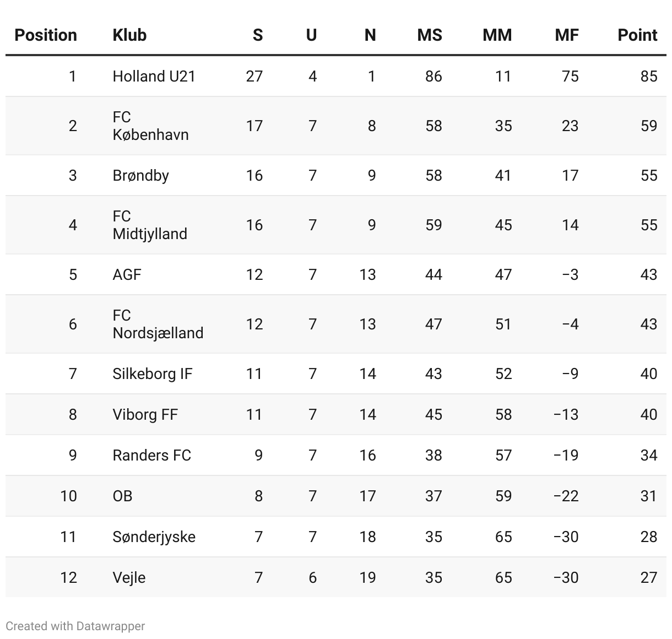Click the Vejle club name
Screen dimensions: 672x639
tap(129, 577)
